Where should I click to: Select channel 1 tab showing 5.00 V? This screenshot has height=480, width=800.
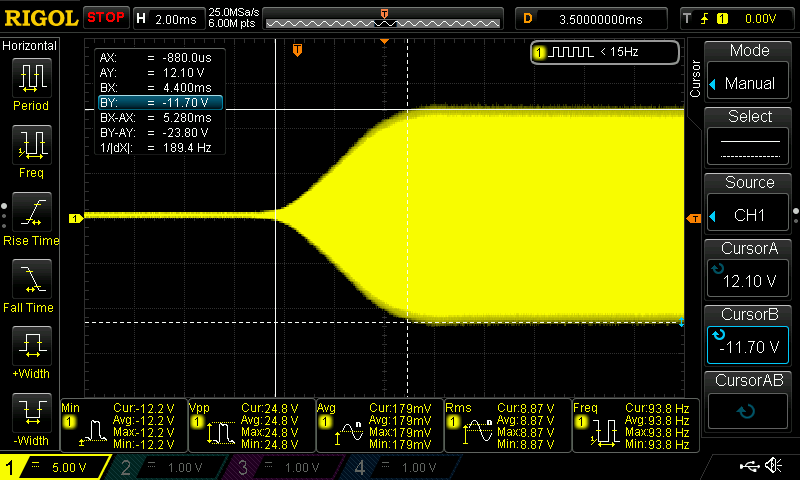(54, 467)
